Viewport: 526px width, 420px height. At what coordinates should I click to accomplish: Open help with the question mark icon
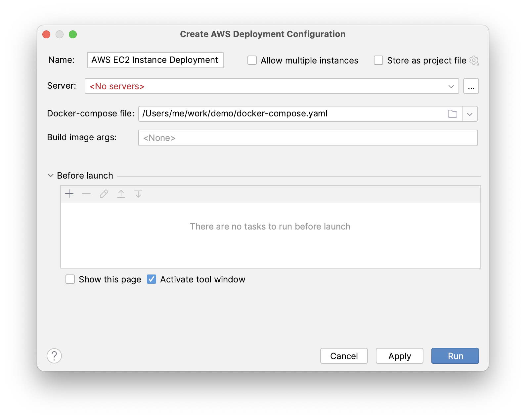click(54, 356)
